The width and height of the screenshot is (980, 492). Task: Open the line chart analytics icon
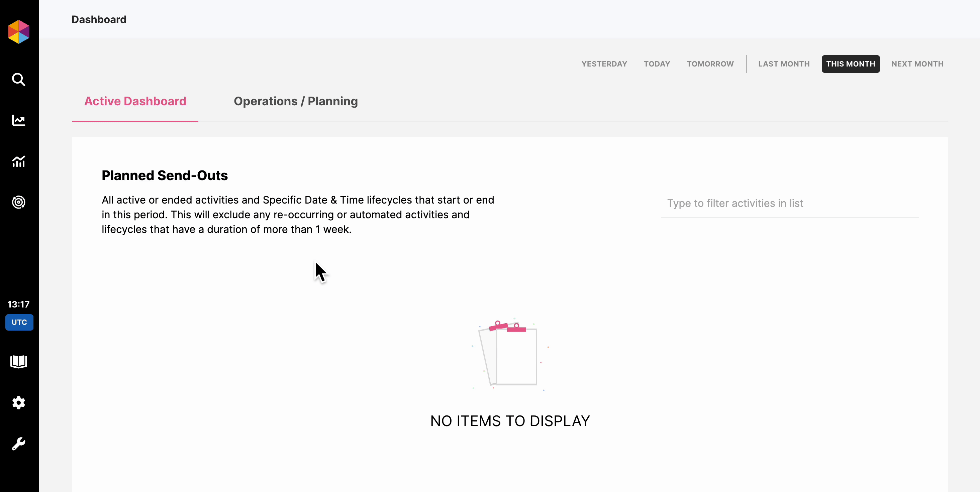coord(19,121)
